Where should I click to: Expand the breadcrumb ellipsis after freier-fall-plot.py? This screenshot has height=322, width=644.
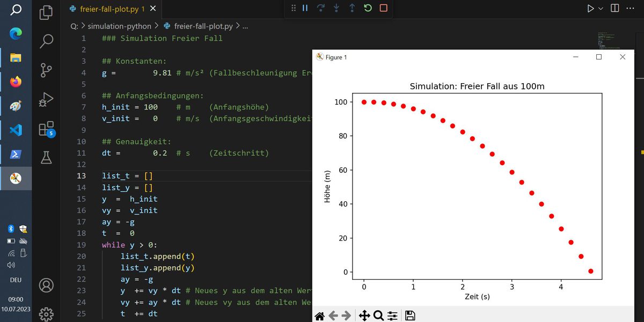coord(246,26)
